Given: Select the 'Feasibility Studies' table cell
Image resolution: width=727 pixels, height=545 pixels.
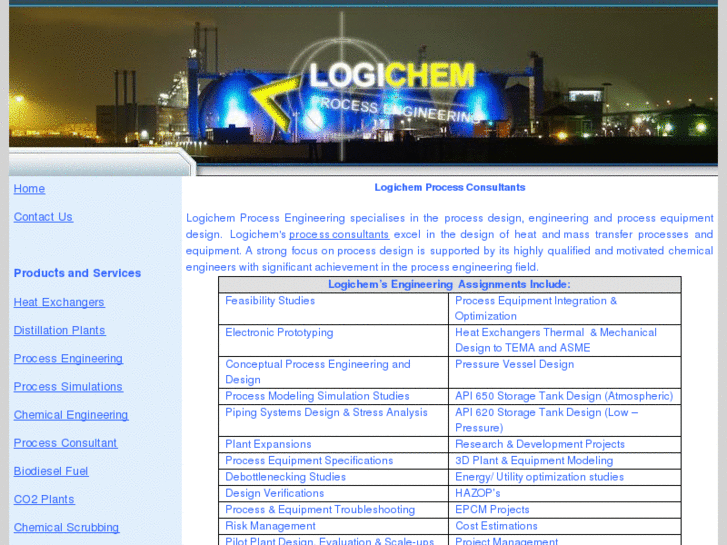Looking at the screenshot, I should click(x=333, y=308).
